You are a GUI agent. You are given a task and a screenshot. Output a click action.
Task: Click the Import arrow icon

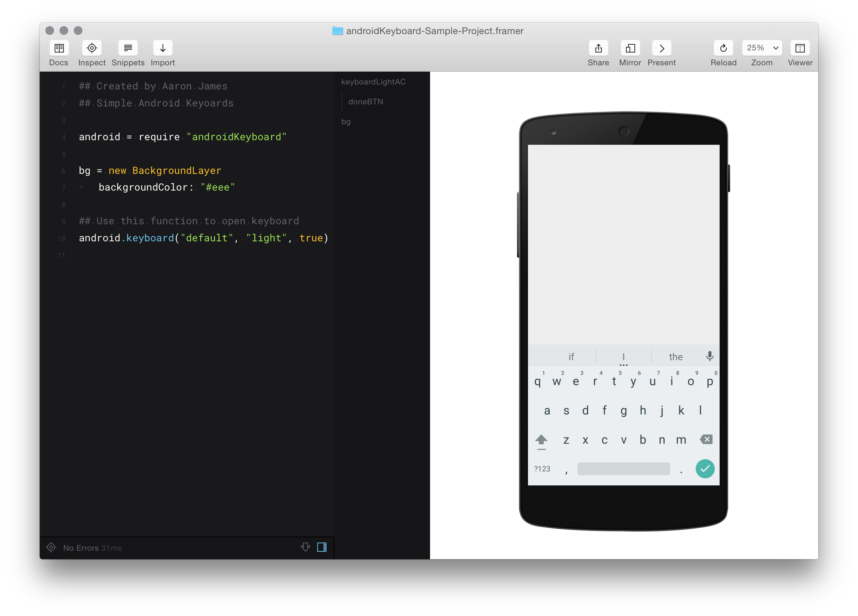(163, 48)
